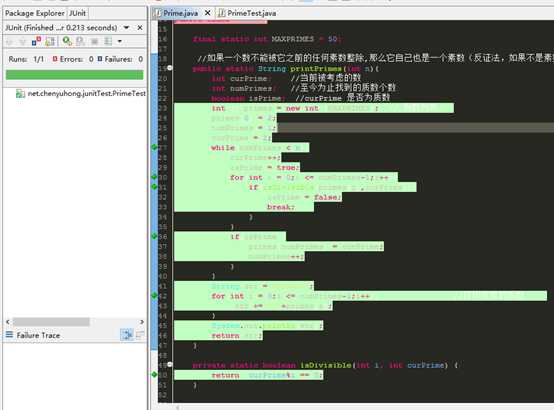554x410 pixels.
Task: Click the Failure Trace label
Action: coord(38,335)
